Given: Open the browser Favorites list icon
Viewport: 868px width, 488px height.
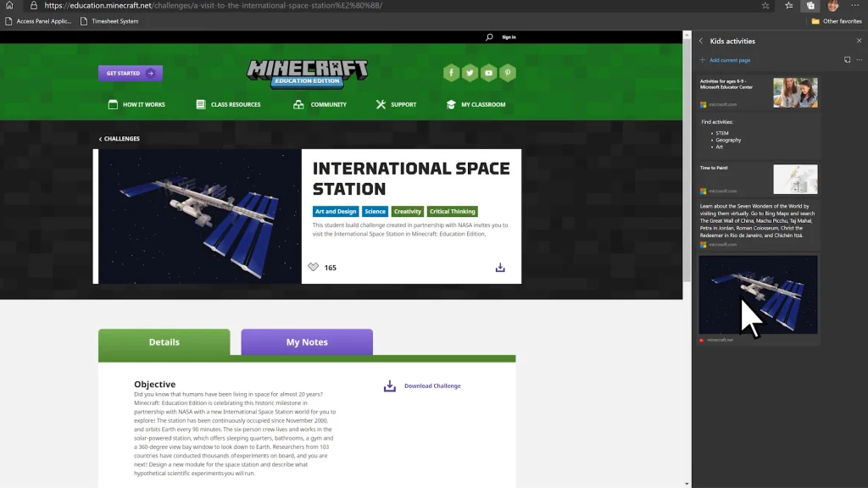Looking at the screenshot, I should (789, 6).
